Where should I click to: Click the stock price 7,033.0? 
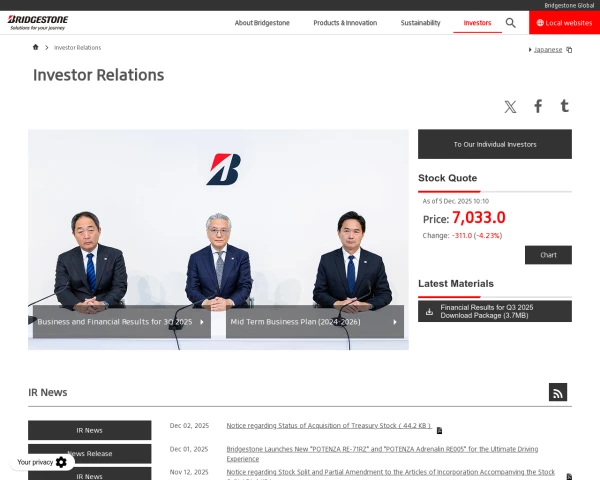479,218
